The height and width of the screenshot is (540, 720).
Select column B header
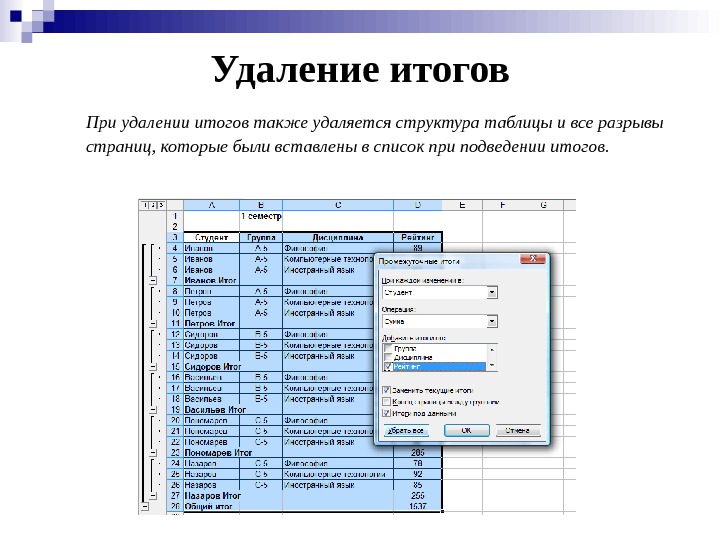(x=261, y=205)
